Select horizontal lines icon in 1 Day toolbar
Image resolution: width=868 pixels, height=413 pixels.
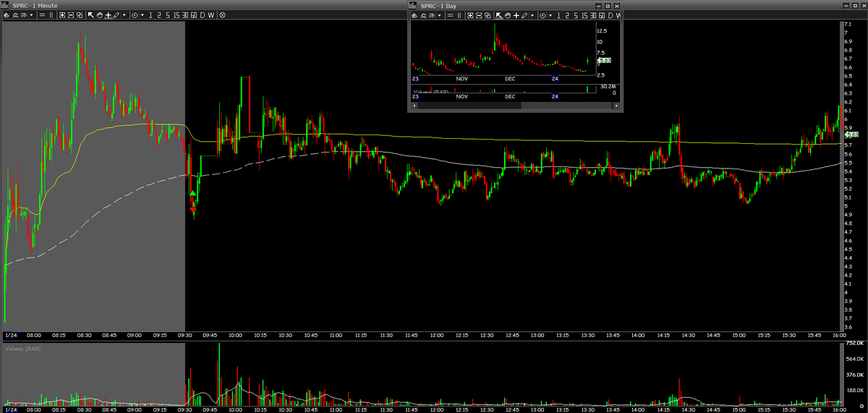click(x=450, y=15)
